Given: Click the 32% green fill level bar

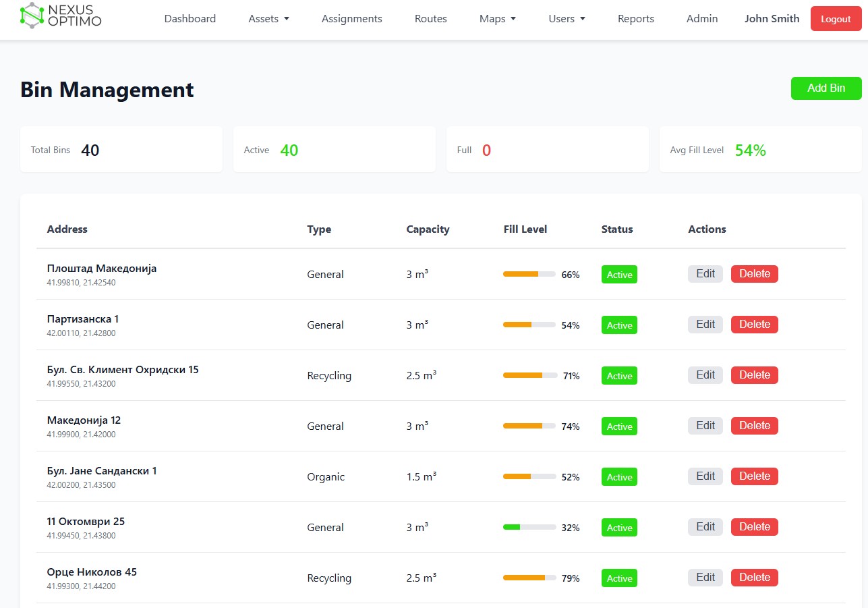Looking at the screenshot, I should (529, 527).
